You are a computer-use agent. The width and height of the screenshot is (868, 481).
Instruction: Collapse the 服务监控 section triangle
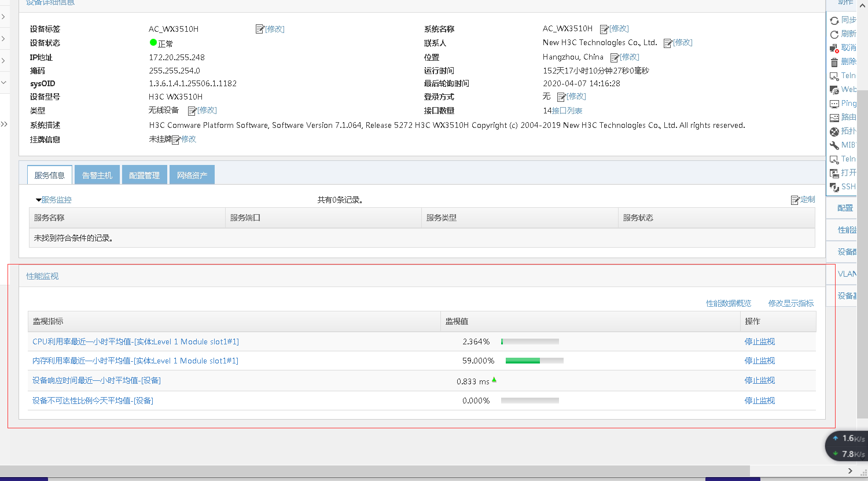tap(38, 200)
